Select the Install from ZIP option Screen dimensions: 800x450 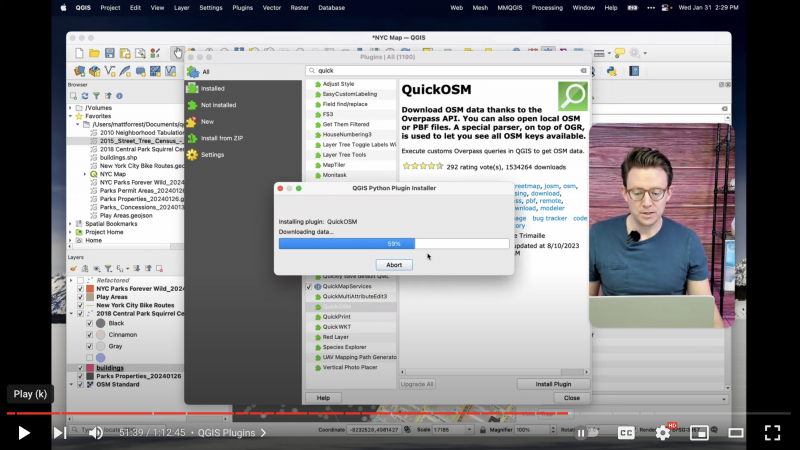221,138
